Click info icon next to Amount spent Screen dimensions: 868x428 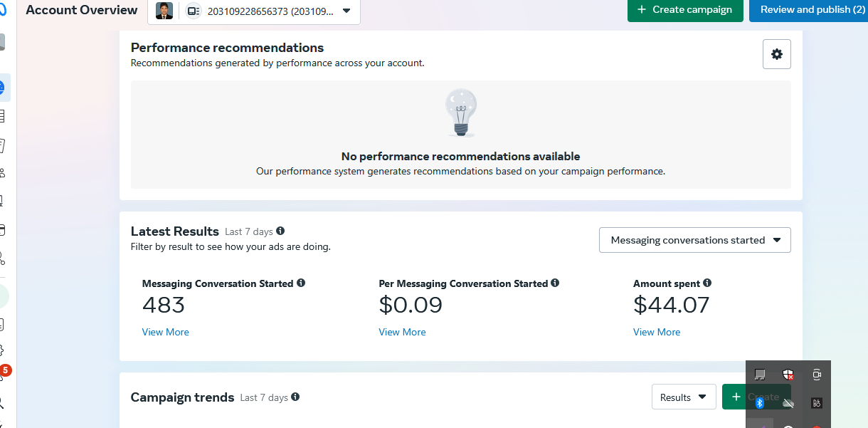707,283
